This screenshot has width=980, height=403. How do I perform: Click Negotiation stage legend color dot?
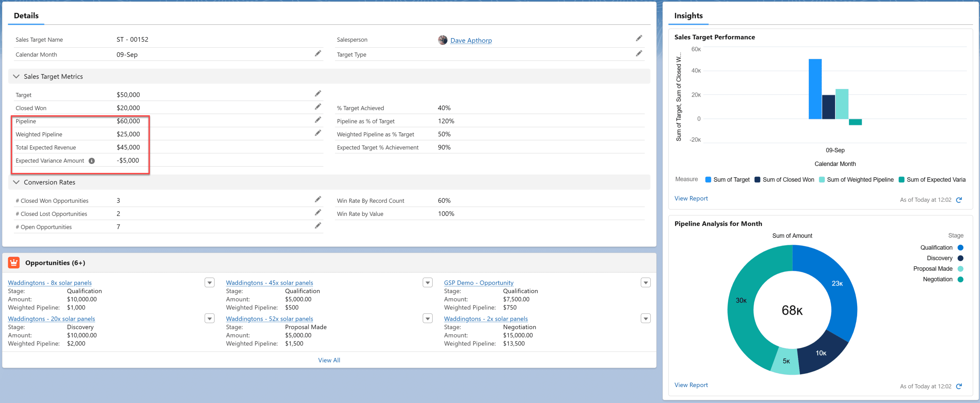(x=960, y=280)
